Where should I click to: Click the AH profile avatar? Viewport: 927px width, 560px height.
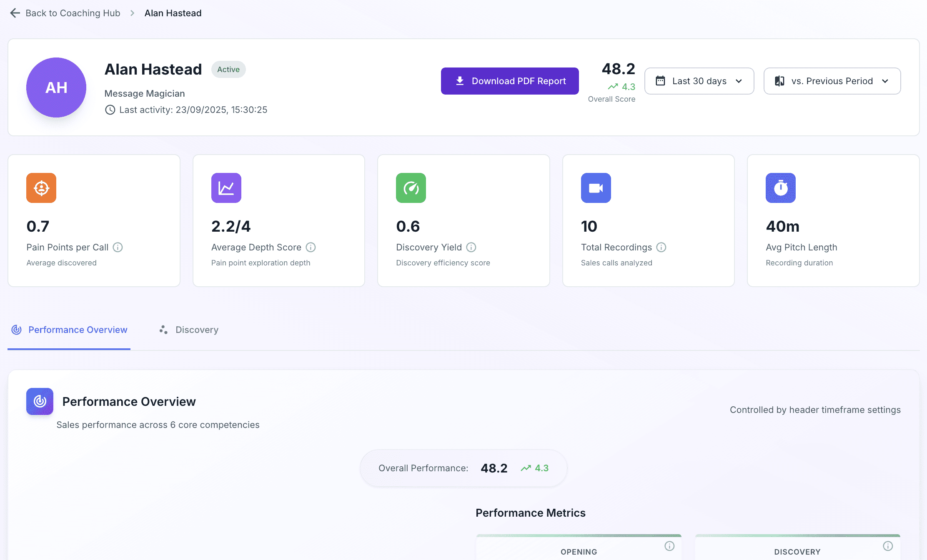click(x=56, y=87)
